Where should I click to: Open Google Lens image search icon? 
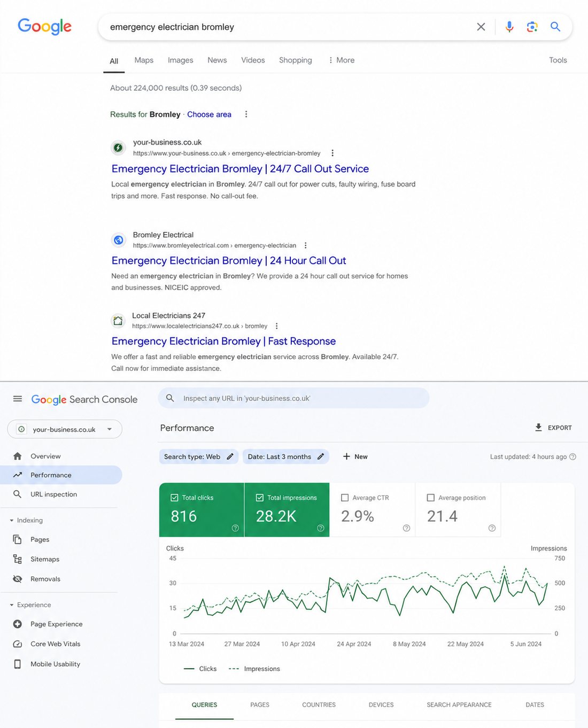532,27
